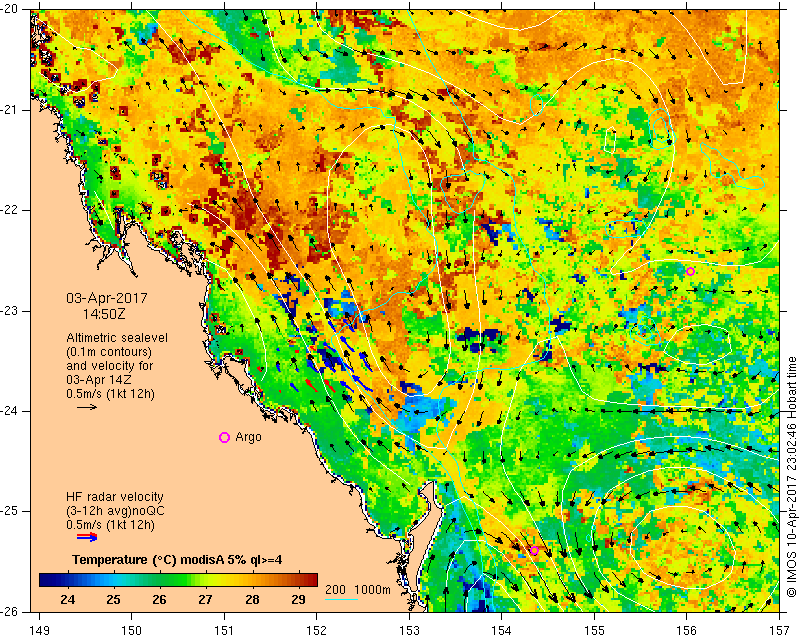The width and height of the screenshot is (800, 640).
Task: Click the '(0.1m contours)' text
Action: 109,352
